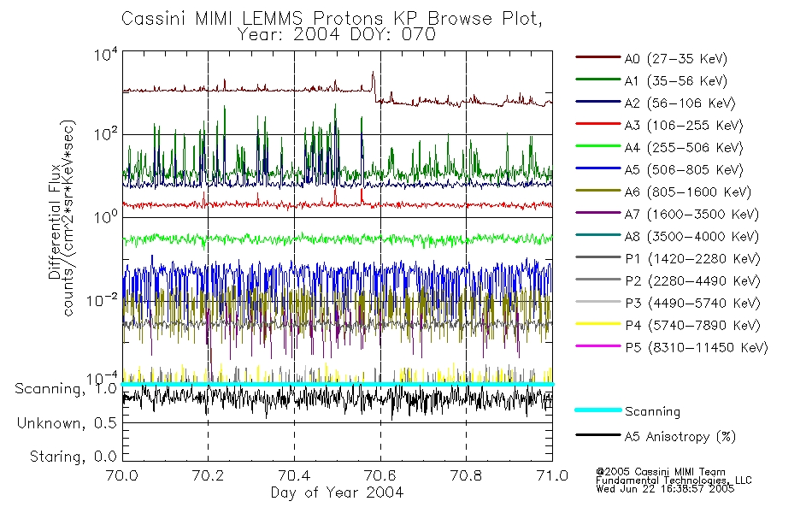812x513 pixels.
Task: Click the A7 (1600-3500 KeV) legend label
Action: pyautogui.click(x=691, y=215)
